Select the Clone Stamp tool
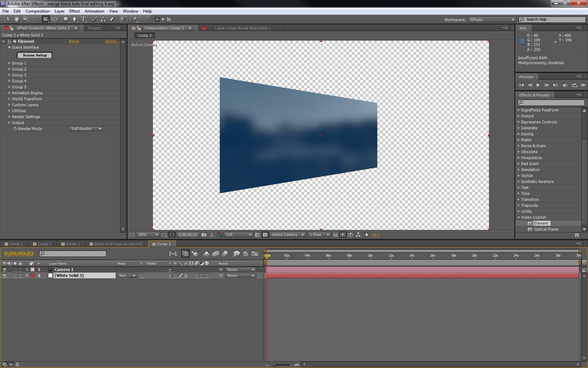This screenshot has height=368, width=588. (103, 19)
